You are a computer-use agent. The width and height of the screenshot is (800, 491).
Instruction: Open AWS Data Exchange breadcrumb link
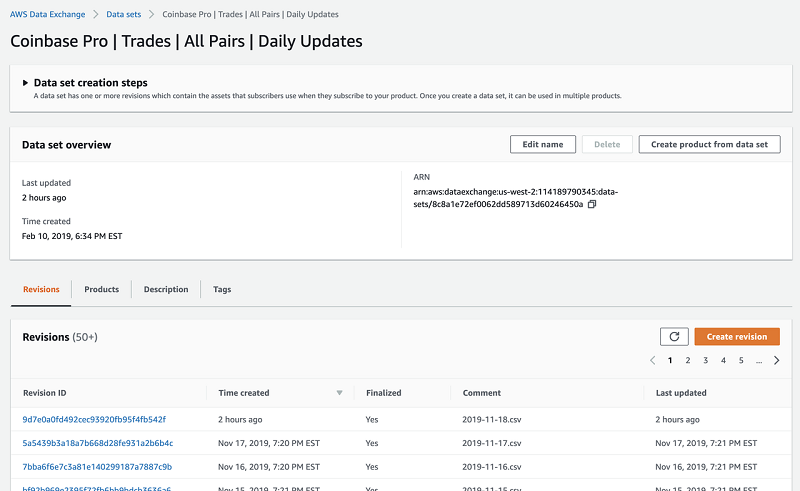(47, 14)
